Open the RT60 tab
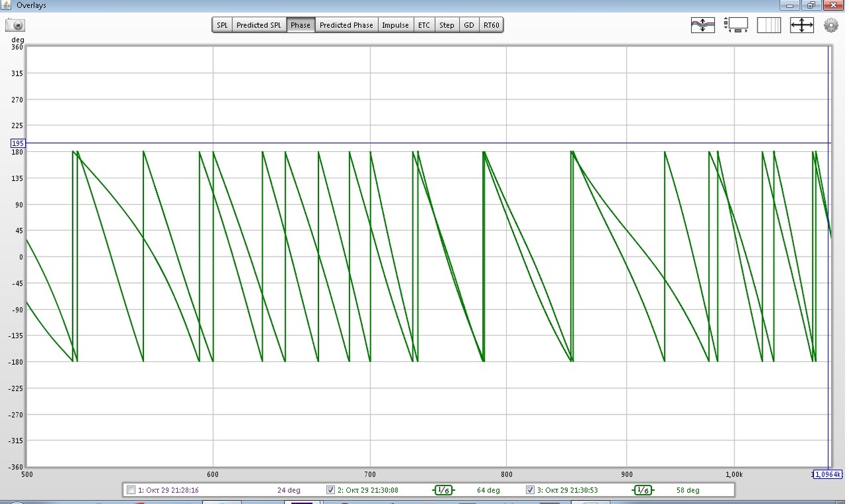The width and height of the screenshot is (849, 504). (491, 25)
